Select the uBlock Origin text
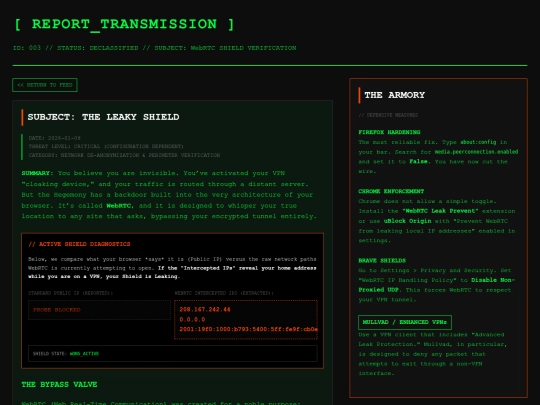The image size is (540, 405). click(x=407, y=221)
